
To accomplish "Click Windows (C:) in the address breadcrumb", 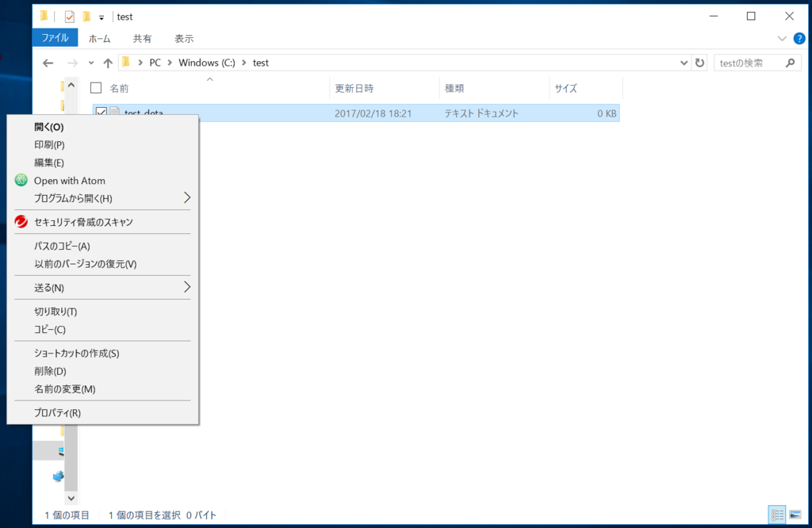I will coord(207,63).
